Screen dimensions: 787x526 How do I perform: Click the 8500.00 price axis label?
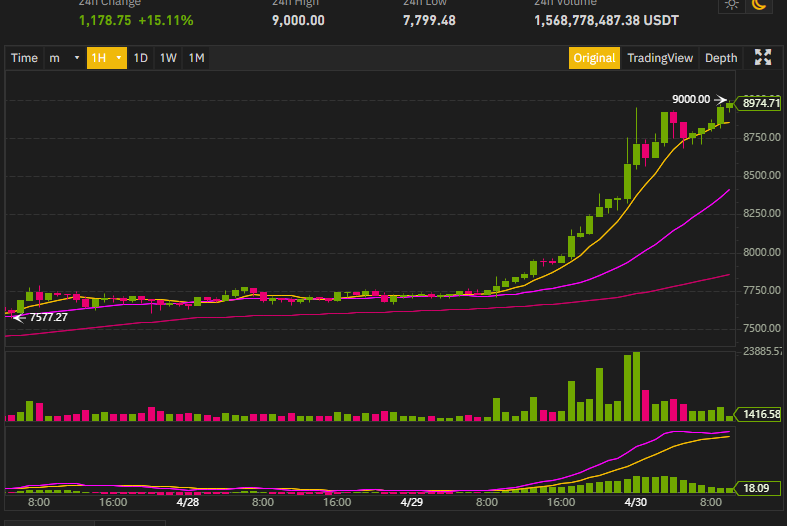tap(761, 175)
